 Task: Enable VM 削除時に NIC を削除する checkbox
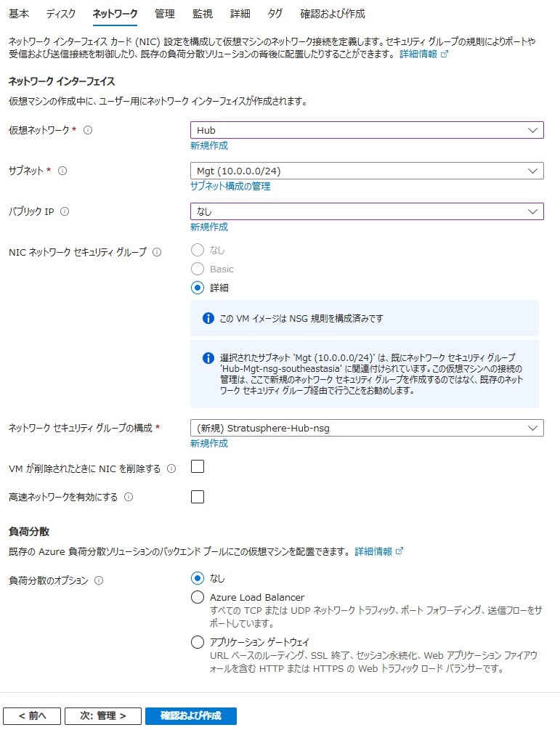click(x=198, y=466)
